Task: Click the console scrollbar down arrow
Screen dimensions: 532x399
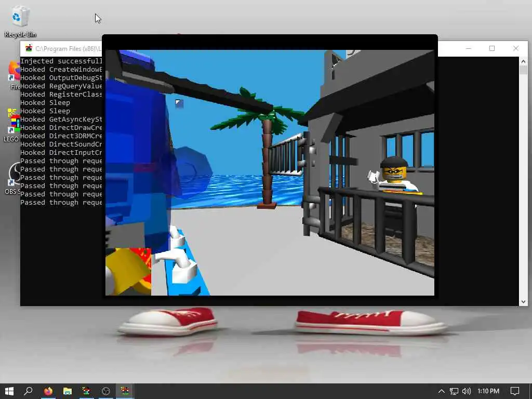Action: [523, 302]
